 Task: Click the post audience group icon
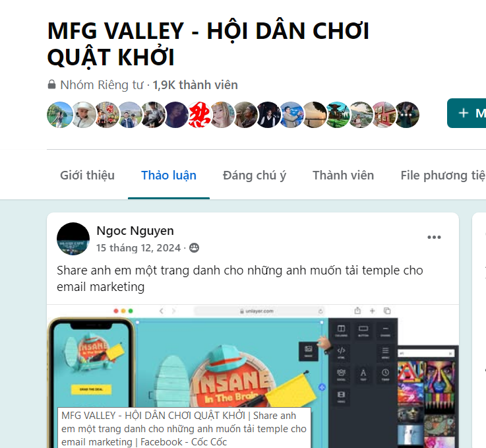click(194, 248)
